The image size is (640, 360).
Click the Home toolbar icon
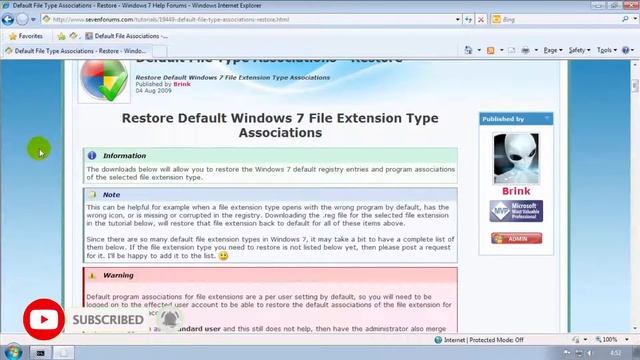(x=468, y=50)
